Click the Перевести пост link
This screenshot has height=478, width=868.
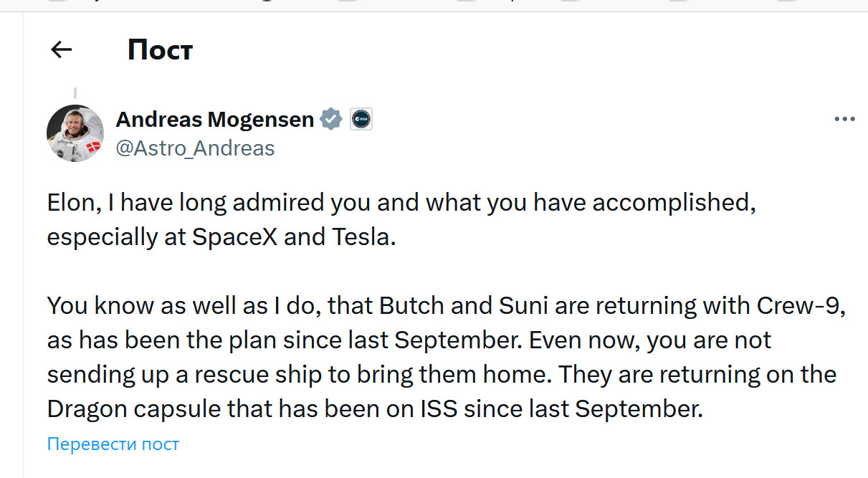113,444
